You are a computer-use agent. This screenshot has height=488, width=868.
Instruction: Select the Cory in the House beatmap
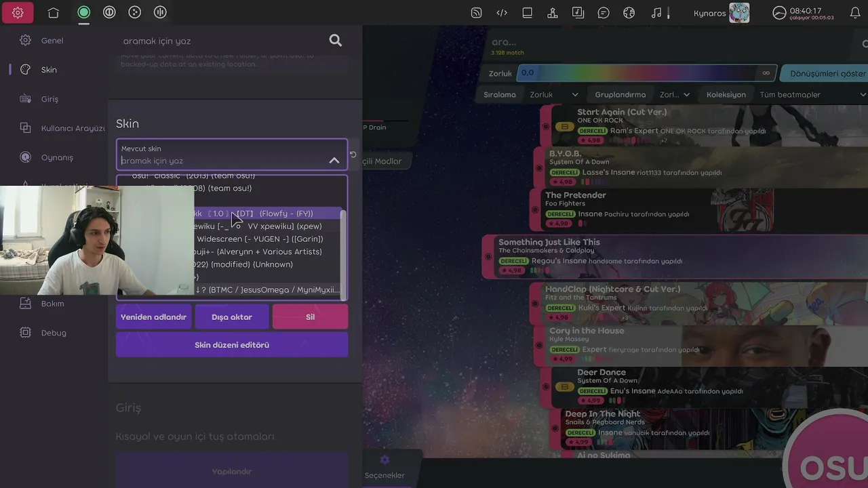pyautogui.click(x=701, y=344)
